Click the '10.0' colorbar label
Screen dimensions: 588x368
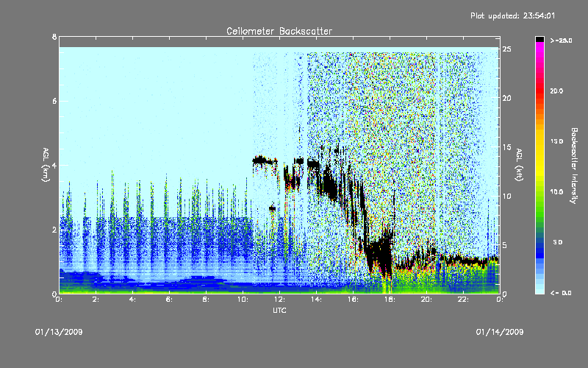556,192
